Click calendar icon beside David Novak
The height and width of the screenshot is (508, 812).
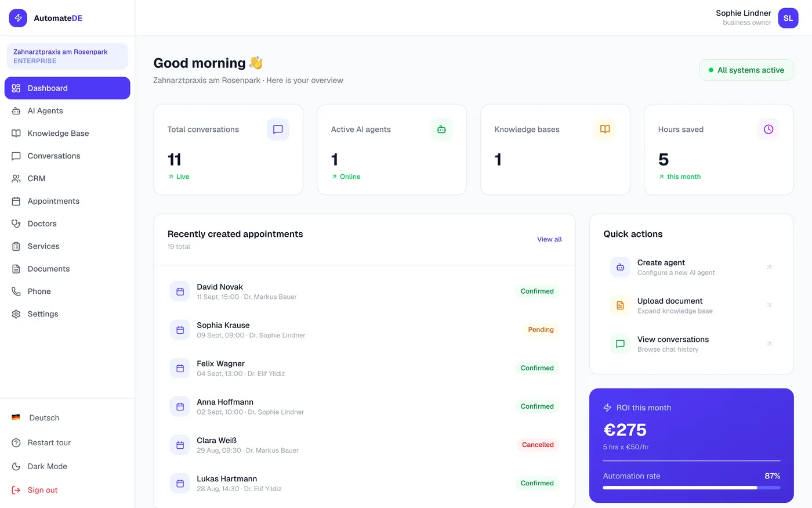(180, 291)
